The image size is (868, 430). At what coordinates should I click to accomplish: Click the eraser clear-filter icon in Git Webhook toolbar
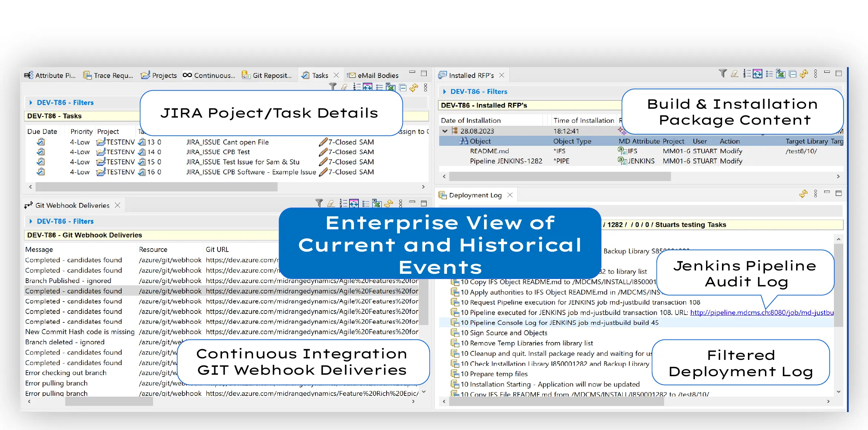331,203
